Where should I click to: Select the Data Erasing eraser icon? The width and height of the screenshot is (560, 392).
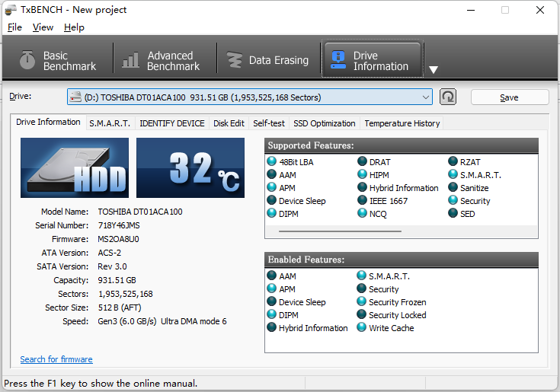(x=235, y=61)
